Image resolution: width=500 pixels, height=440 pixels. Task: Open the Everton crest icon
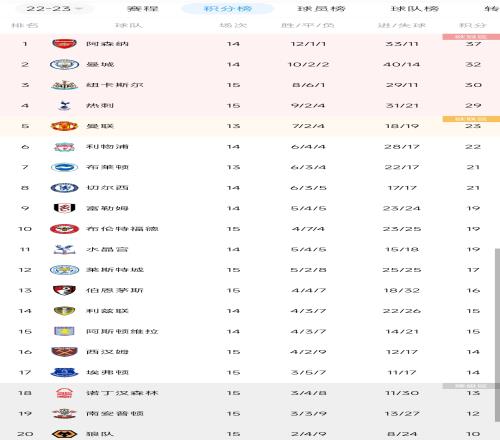[64, 372]
